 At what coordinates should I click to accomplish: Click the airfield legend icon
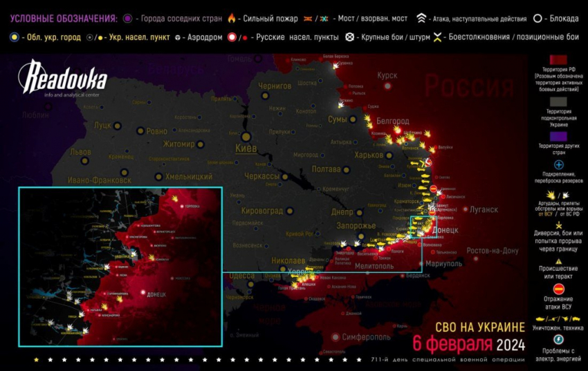(178, 37)
